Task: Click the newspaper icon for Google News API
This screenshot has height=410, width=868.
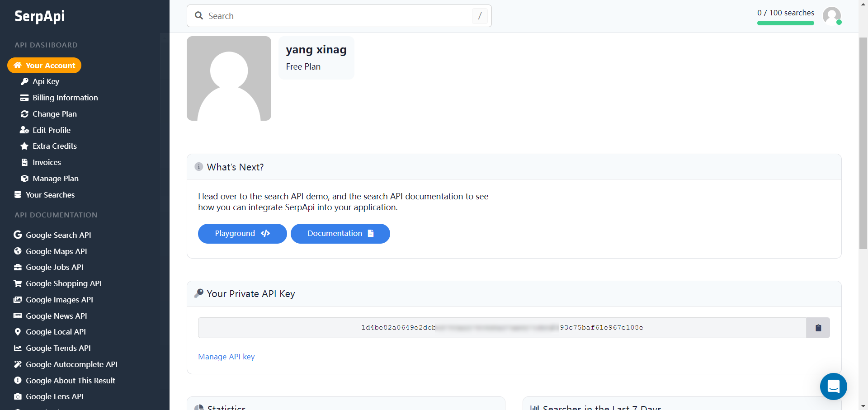Action: click(18, 316)
